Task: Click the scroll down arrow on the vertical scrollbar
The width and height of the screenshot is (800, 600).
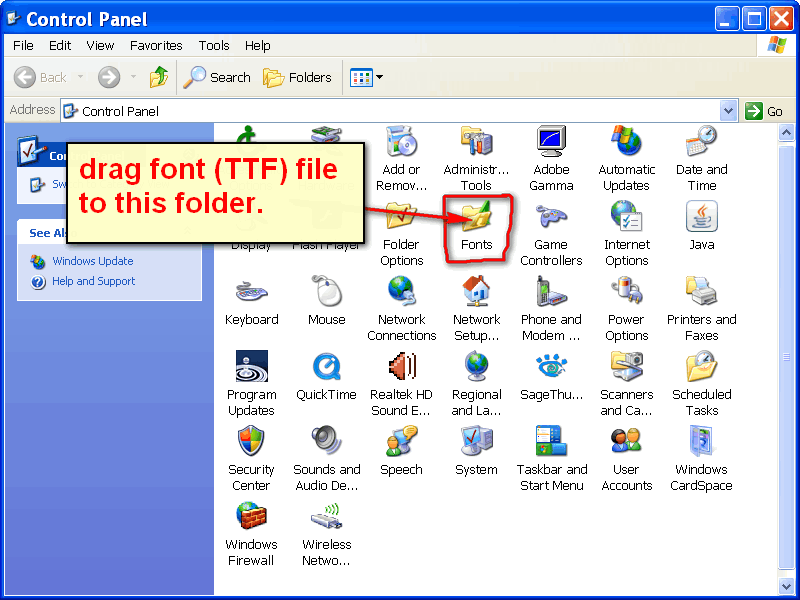Action: (x=786, y=586)
